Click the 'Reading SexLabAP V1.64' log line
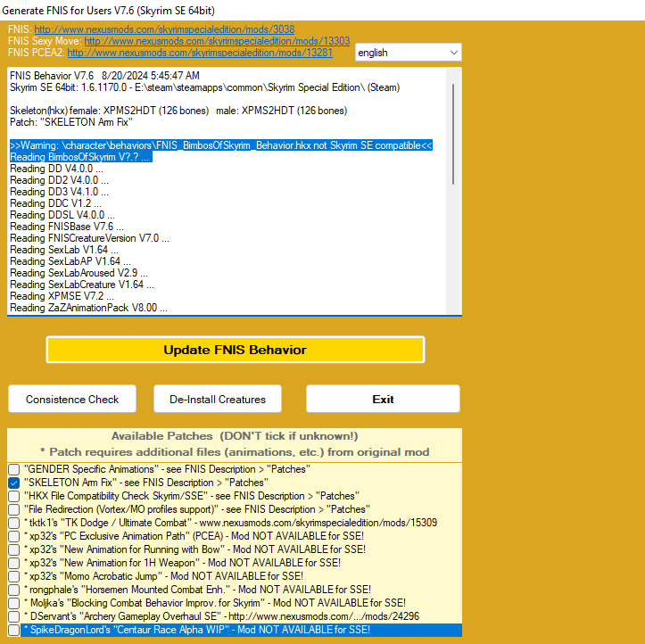 pos(70,261)
